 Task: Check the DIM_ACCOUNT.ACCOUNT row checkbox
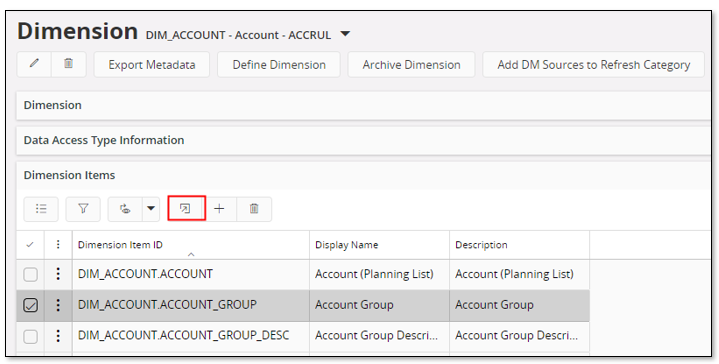coord(31,275)
